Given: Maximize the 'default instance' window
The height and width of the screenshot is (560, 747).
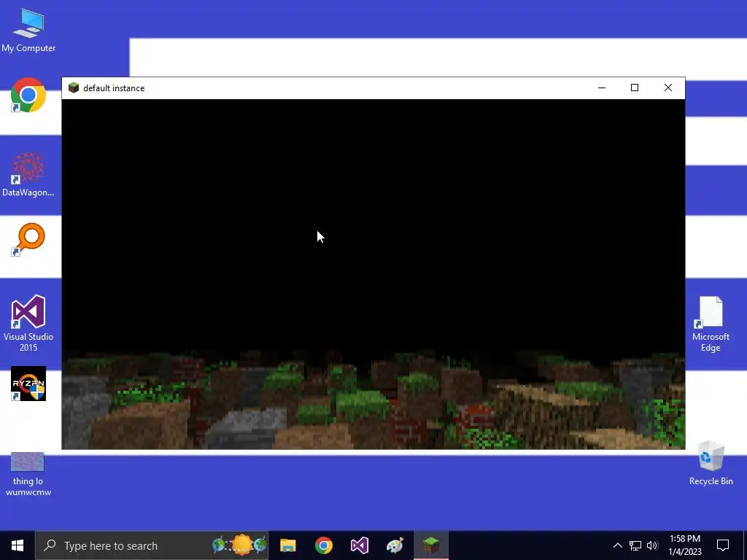Looking at the screenshot, I should click(635, 87).
